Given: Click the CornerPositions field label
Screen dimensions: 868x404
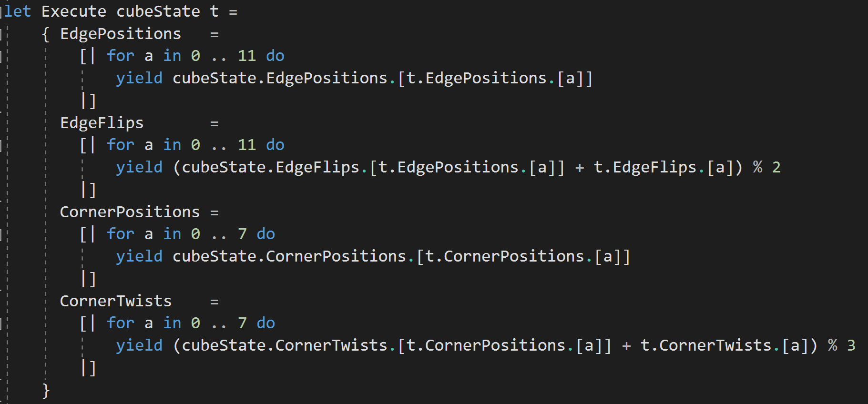Looking at the screenshot, I should coord(130,212).
